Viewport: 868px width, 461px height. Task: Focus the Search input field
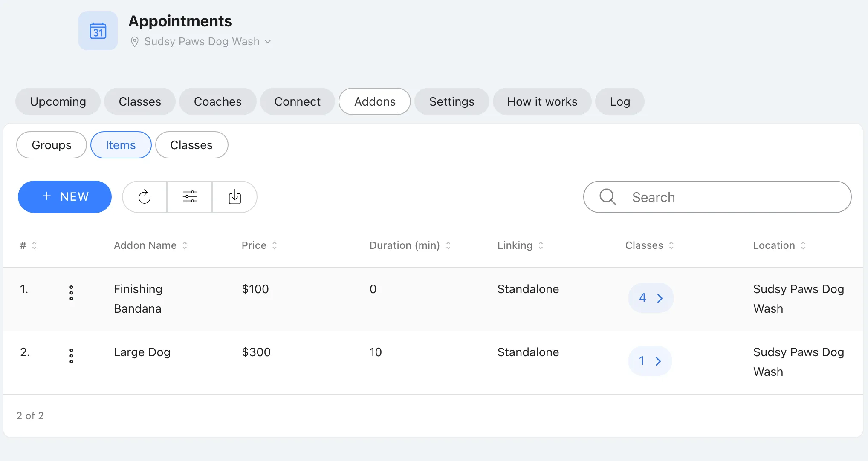[x=717, y=197]
